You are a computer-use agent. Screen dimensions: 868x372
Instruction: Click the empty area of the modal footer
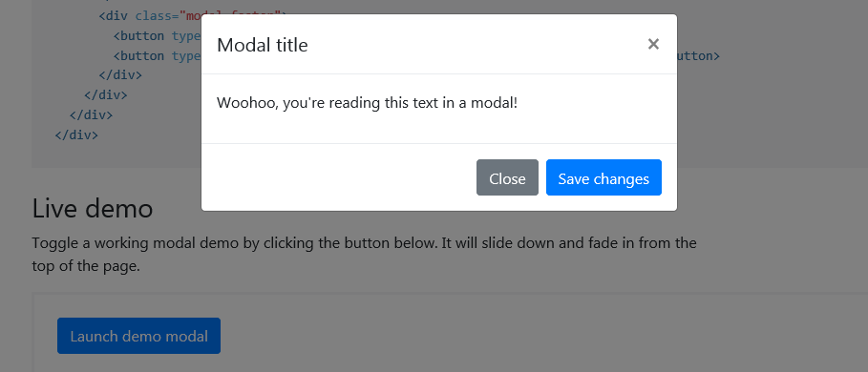pyautogui.click(x=338, y=177)
